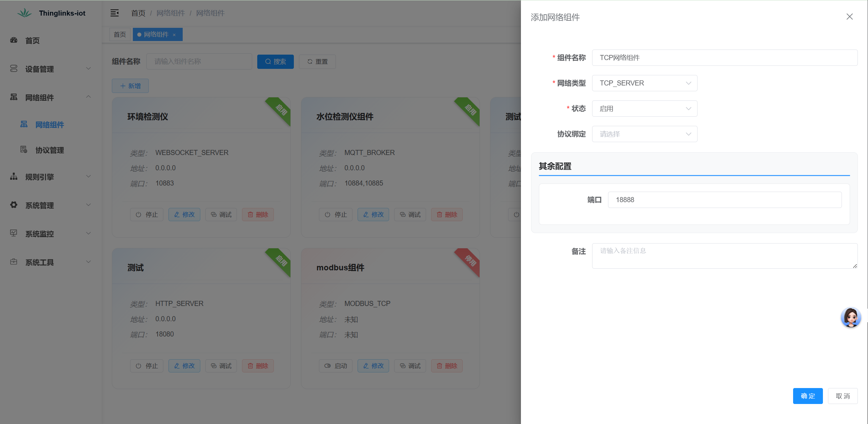
Task: Stop the 测试 component via power icon
Action: point(146,366)
